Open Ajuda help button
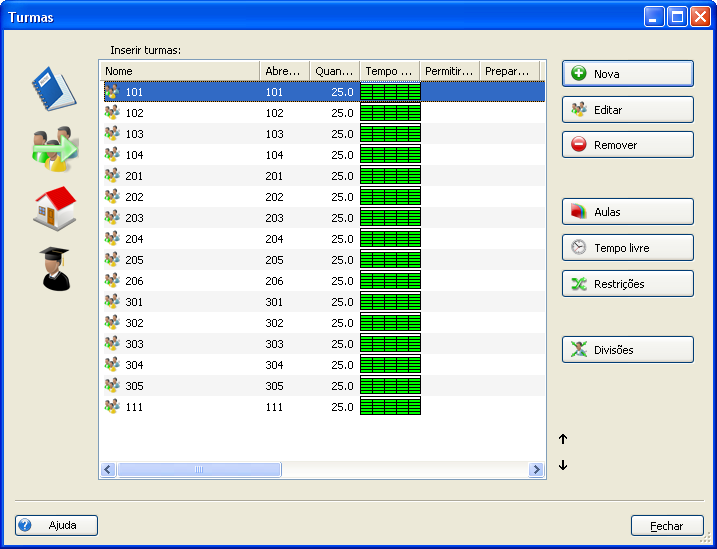This screenshot has height=549, width=717. pyautogui.click(x=56, y=525)
